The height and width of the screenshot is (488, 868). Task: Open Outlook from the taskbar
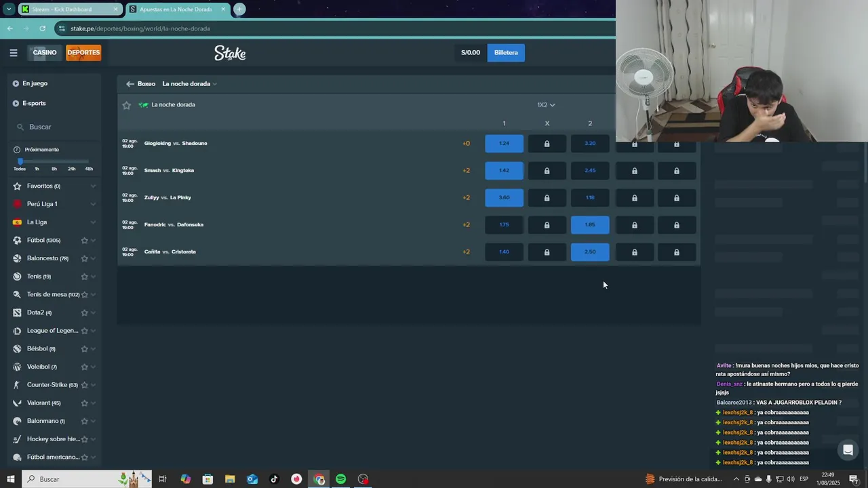click(252, 479)
